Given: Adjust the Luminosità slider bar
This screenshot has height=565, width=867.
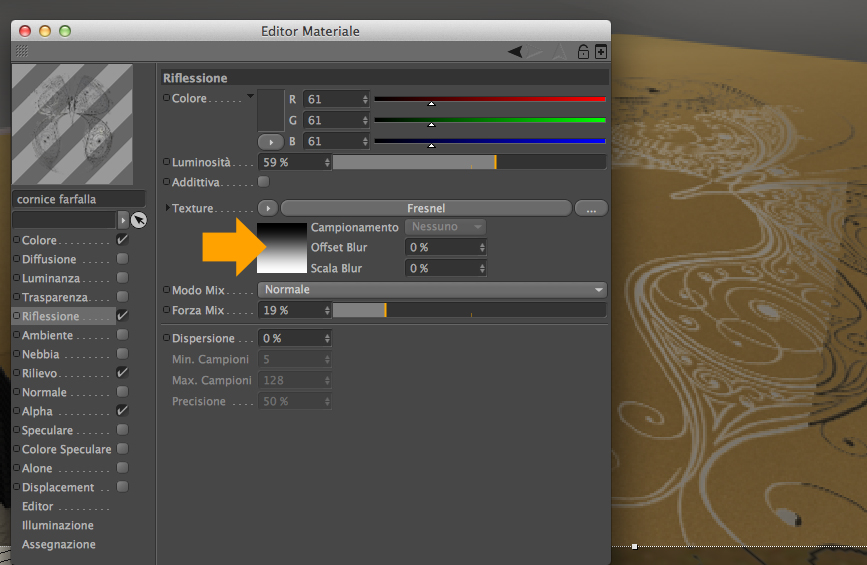Looking at the screenshot, I should coord(469,163).
